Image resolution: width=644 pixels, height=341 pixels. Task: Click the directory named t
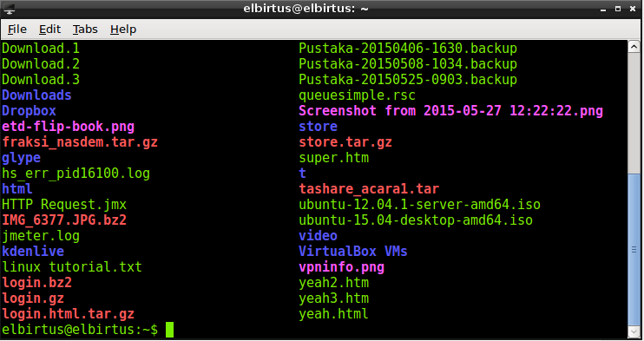coord(302,174)
